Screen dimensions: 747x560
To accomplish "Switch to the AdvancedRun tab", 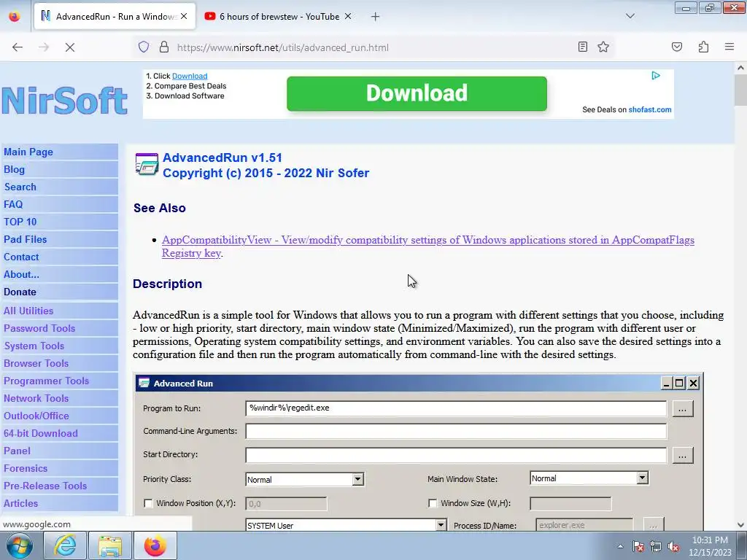I will (115, 16).
